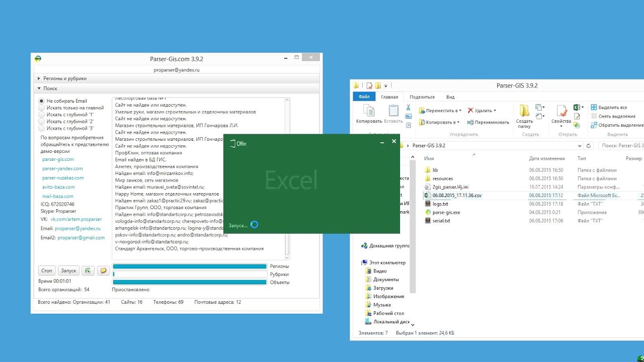Open 'Загрузки' in the navigation pane
The image size is (644, 362).
[383, 288]
